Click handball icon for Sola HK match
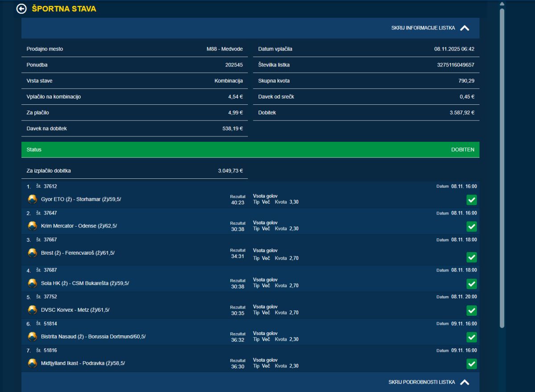The width and height of the screenshot is (535, 392). tap(33, 283)
